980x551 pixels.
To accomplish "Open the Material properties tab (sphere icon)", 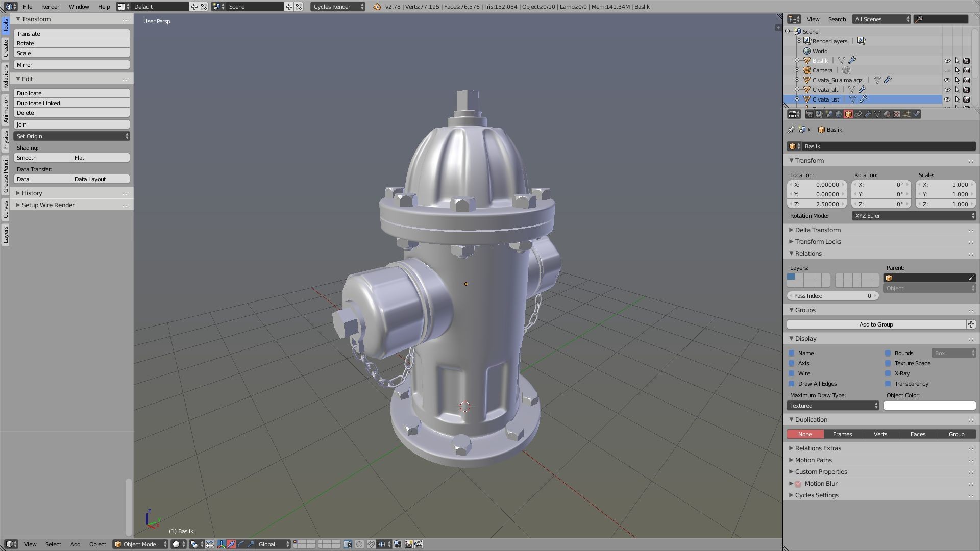I will 887,114.
